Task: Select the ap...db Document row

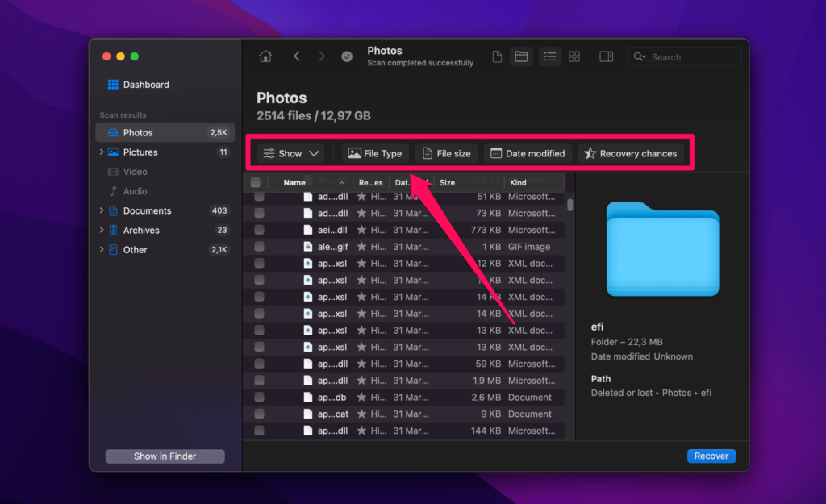Action: click(x=403, y=397)
